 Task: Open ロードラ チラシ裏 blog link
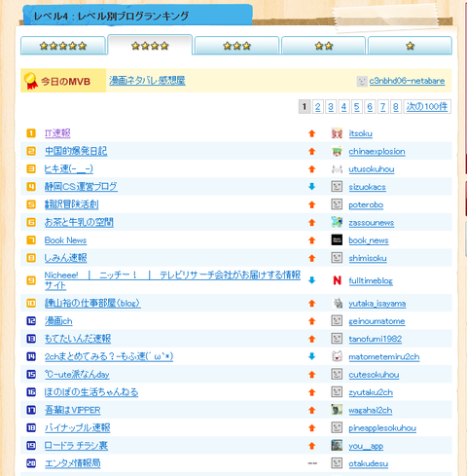76,446
